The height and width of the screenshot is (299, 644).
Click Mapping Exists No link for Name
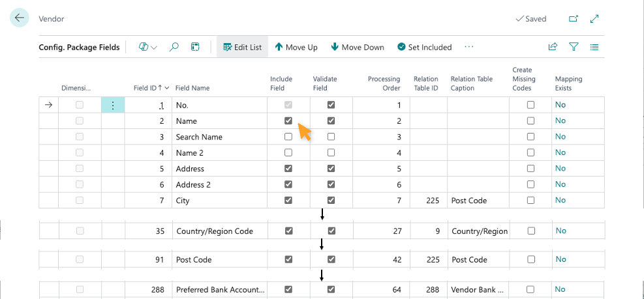pos(560,121)
